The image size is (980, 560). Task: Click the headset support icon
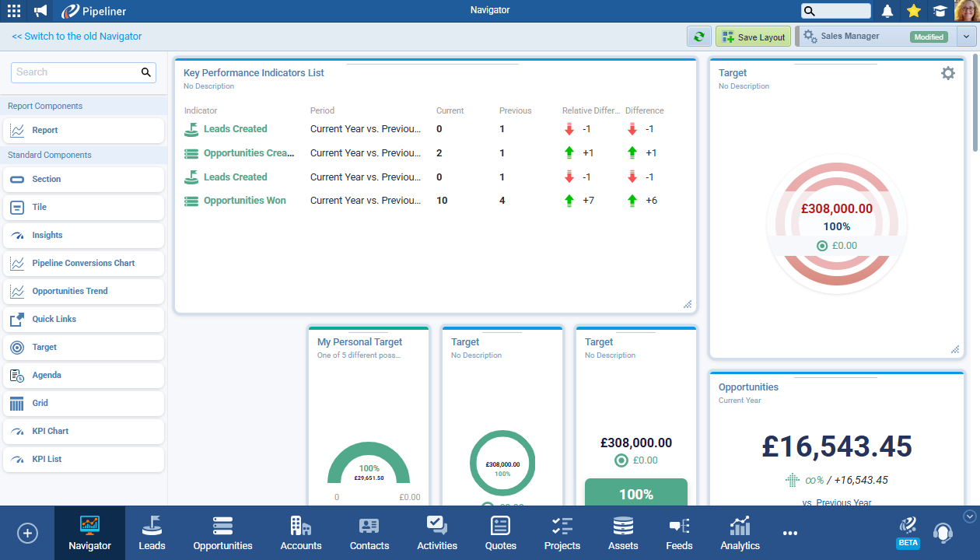click(943, 533)
